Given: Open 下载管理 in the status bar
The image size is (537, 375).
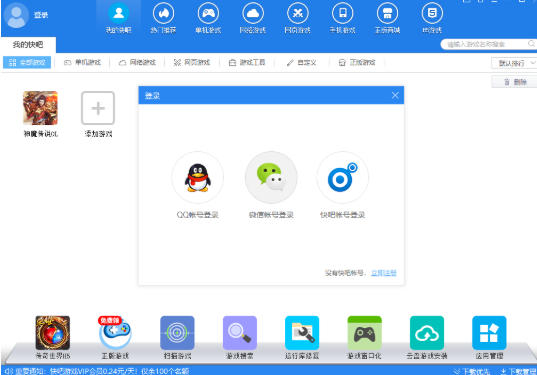Looking at the screenshot, I should [518, 371].
